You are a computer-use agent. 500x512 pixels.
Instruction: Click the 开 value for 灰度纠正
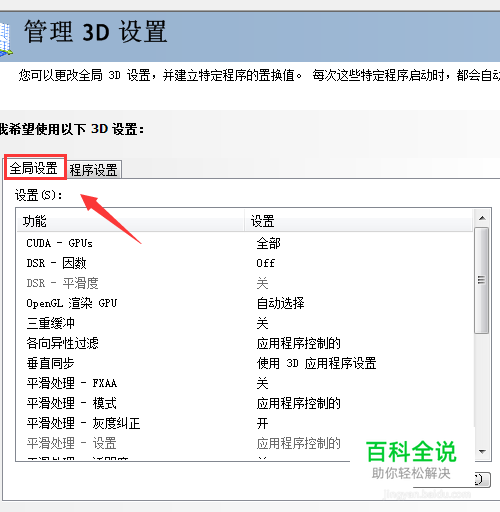click(x=262, y=423)
